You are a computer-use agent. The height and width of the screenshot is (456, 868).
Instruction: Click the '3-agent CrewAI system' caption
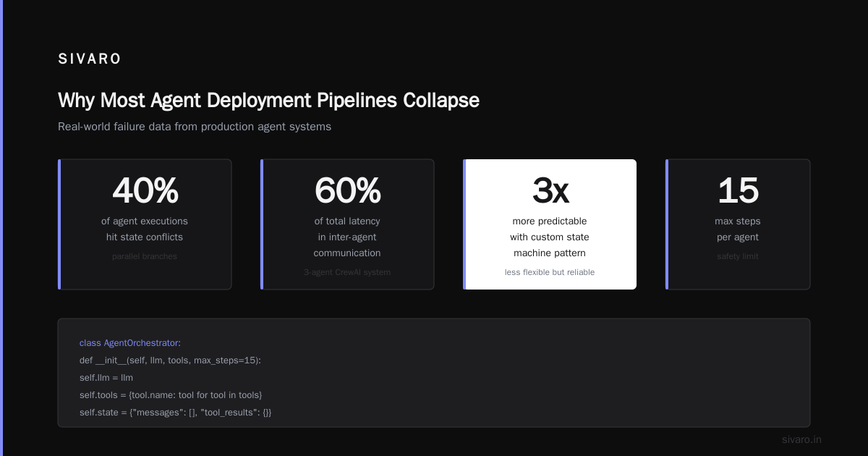(x=347, y=272)
